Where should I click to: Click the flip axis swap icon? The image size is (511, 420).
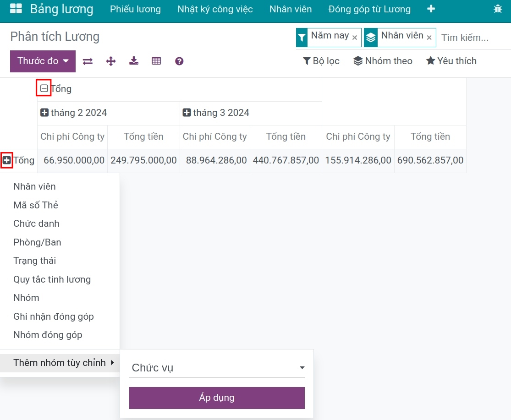(x=88, y=61)
